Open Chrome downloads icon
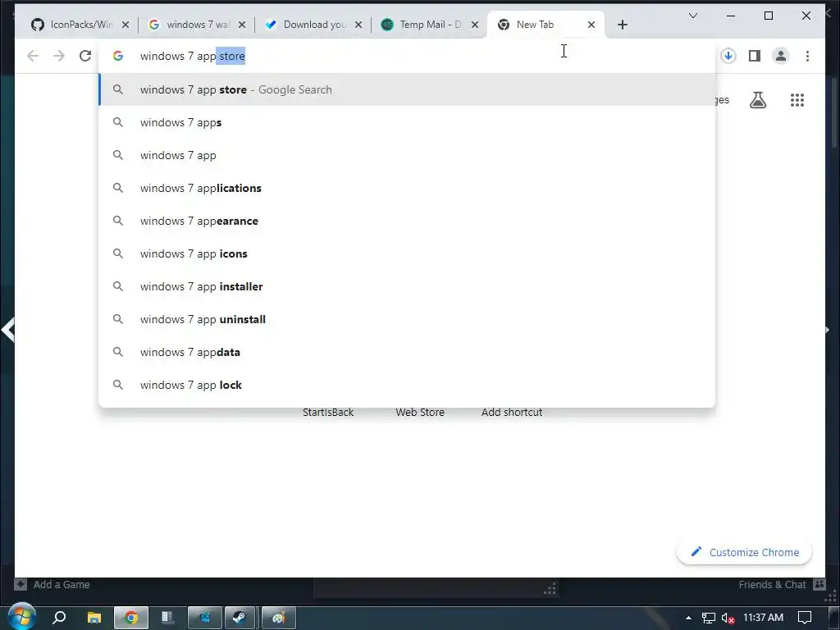 coord(728,56)
